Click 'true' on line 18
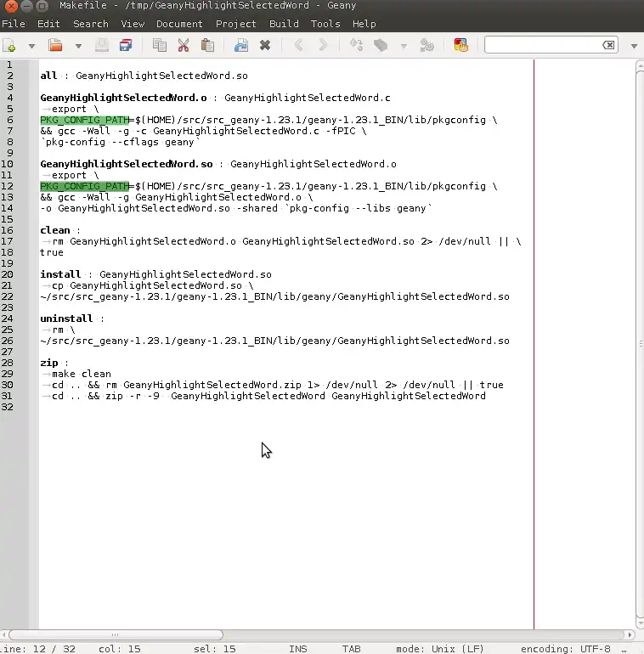The width and height of the screenshot is (644, 654). pyautogui.click(x=52, y=252)
